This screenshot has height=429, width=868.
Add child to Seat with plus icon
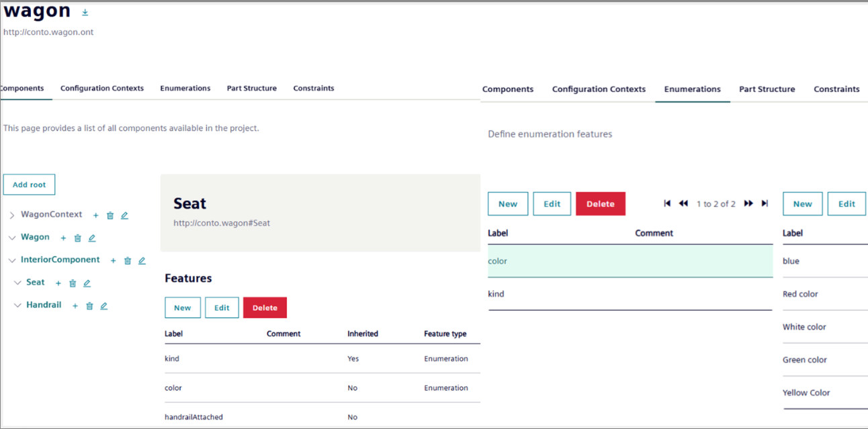pyautogui.click(x=58, y=283)
